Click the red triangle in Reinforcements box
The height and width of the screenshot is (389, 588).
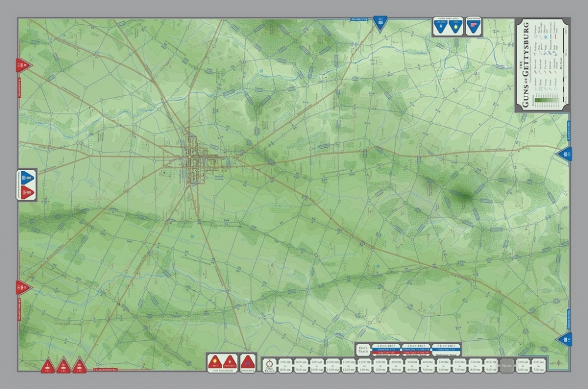tap(27, 192)
